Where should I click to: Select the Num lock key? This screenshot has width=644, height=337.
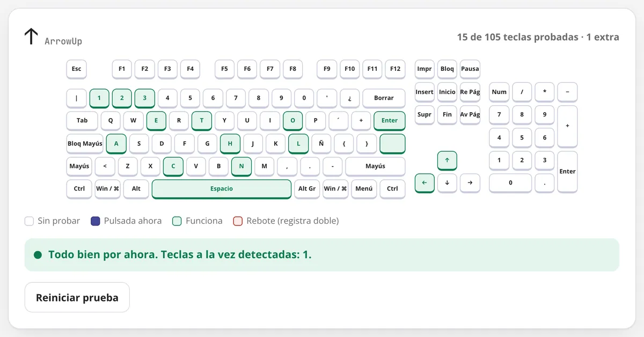[499, 92]
